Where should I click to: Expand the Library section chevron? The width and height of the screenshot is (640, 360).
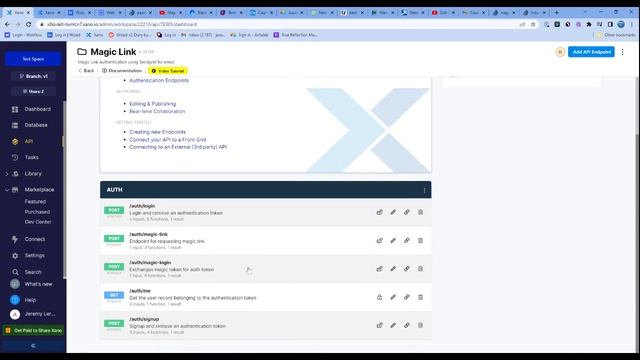[x=7, y=174]
